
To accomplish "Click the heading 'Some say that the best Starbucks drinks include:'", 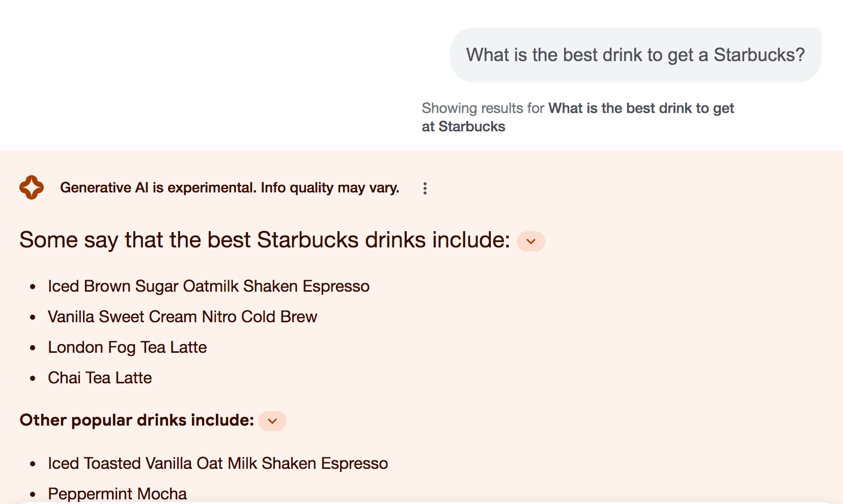I will tap(265, 240).
